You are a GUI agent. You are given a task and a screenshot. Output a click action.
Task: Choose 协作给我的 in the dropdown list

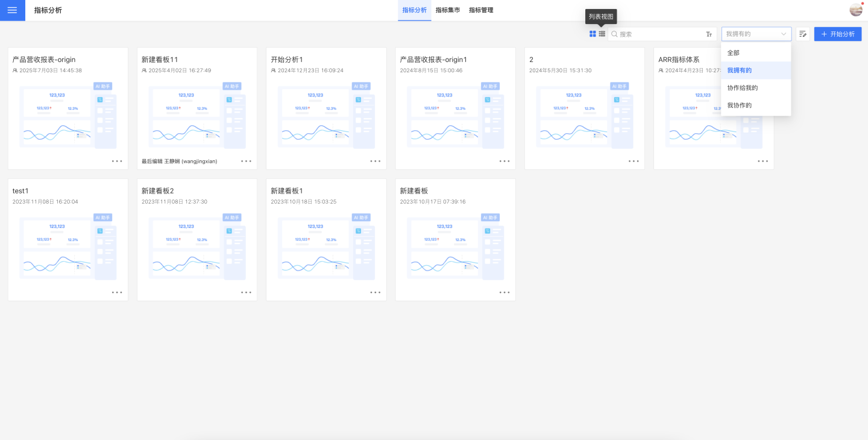click(742, 88)
